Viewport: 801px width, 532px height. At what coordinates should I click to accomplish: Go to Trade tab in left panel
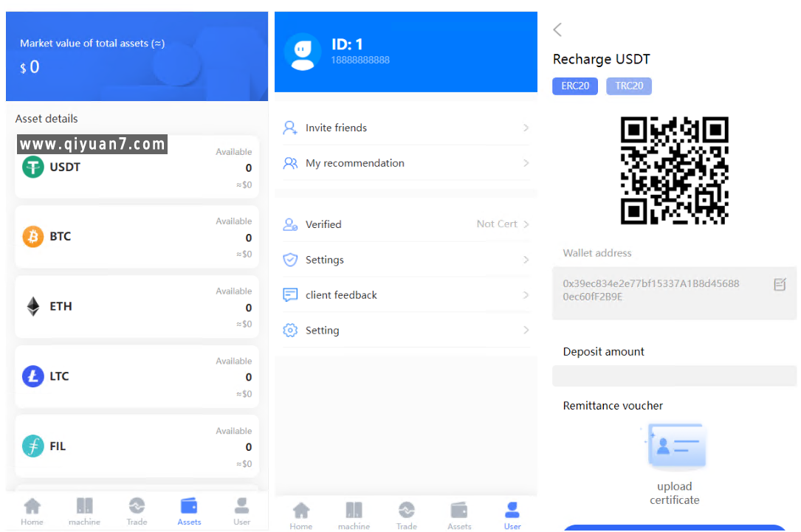pyautogui.click(x=137, y=511)
